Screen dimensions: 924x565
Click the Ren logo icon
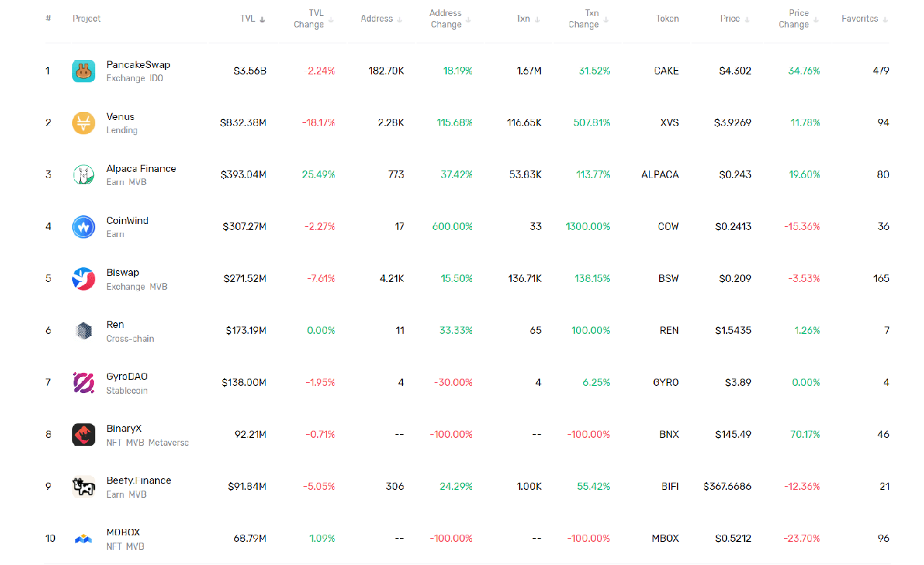pos(84,331)
